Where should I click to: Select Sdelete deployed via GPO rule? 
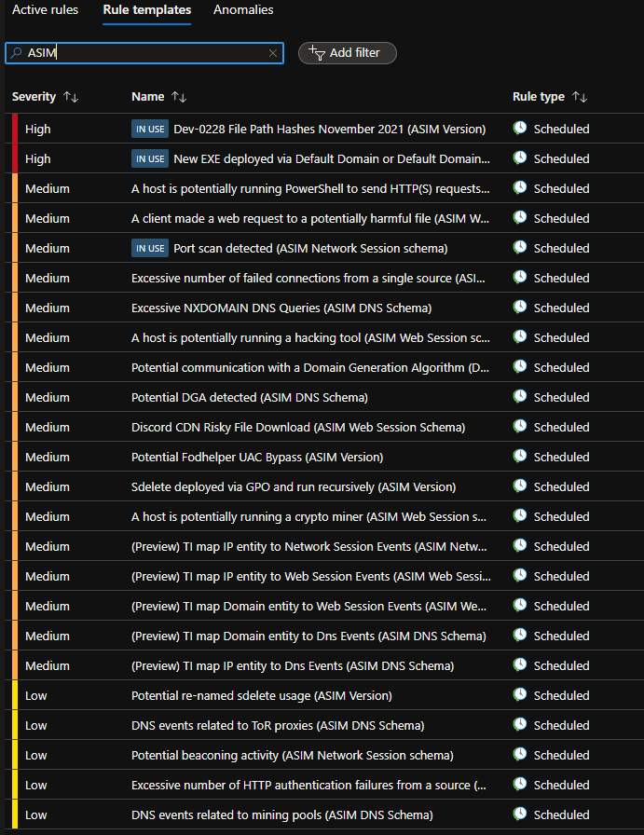pos(294,486)
